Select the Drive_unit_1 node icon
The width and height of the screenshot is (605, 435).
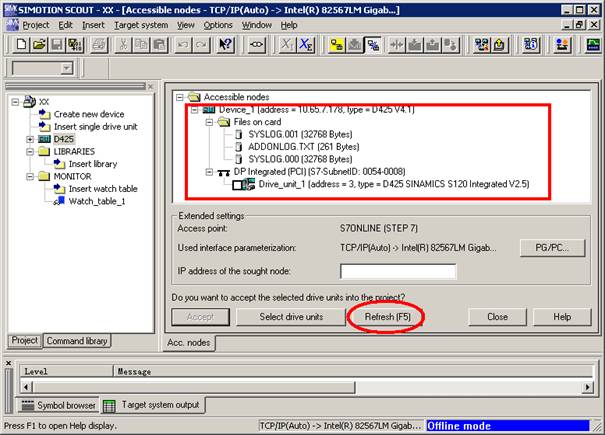245,185
